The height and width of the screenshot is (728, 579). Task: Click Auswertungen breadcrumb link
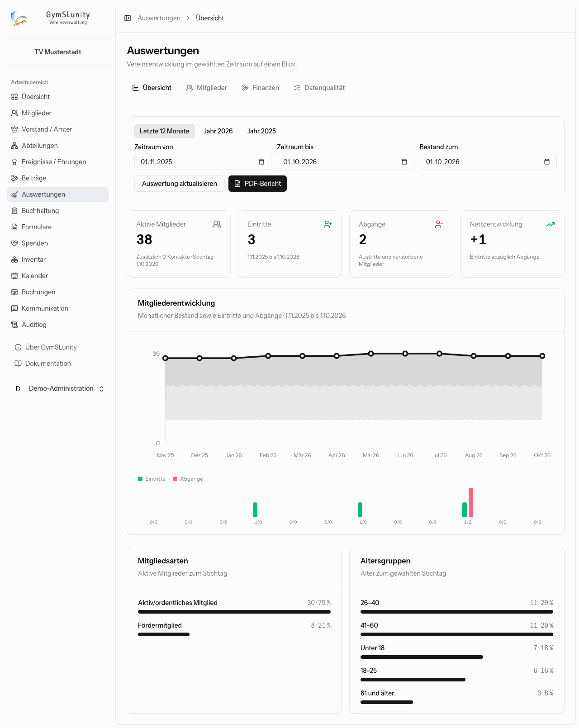click(x=159, y=18)
